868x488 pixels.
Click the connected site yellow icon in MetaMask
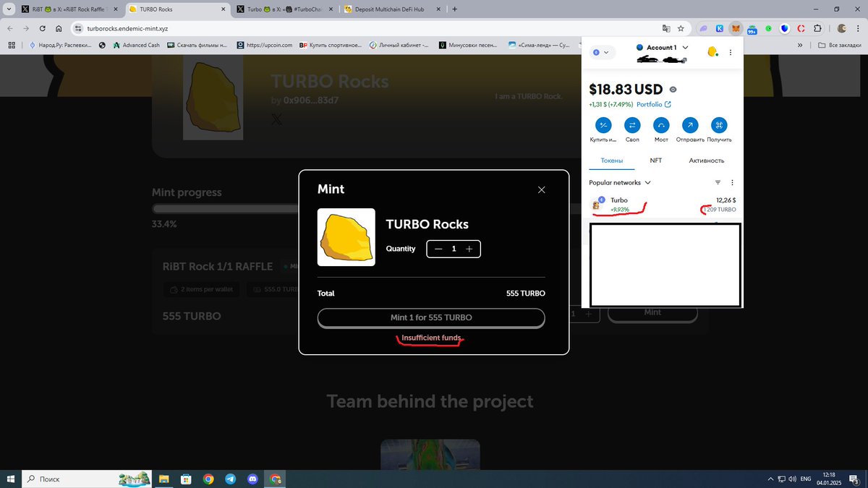712,51
